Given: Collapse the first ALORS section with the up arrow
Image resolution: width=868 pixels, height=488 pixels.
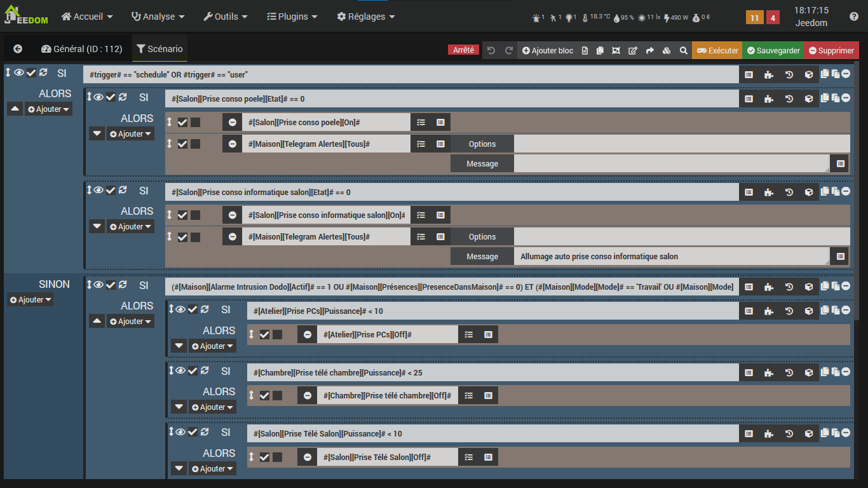Looking at the screenshot, I should click(x=15, y=109).
